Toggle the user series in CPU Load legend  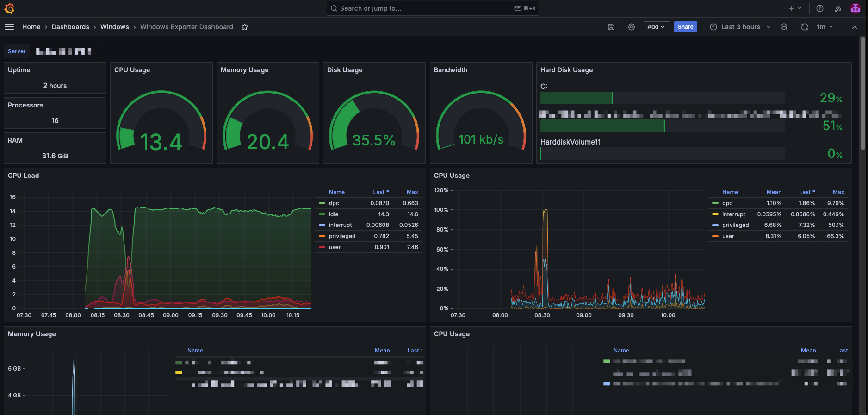click(x=335, y=247)
